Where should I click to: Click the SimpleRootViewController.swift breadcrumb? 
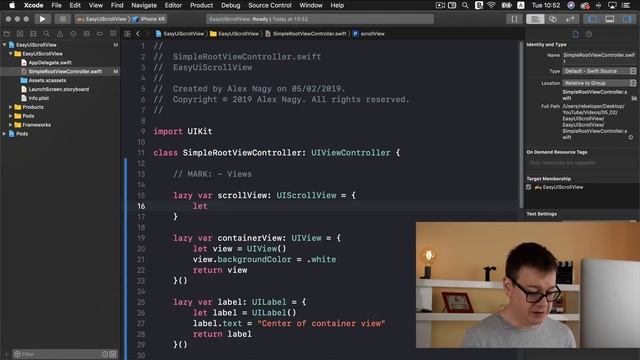(306, 34)
